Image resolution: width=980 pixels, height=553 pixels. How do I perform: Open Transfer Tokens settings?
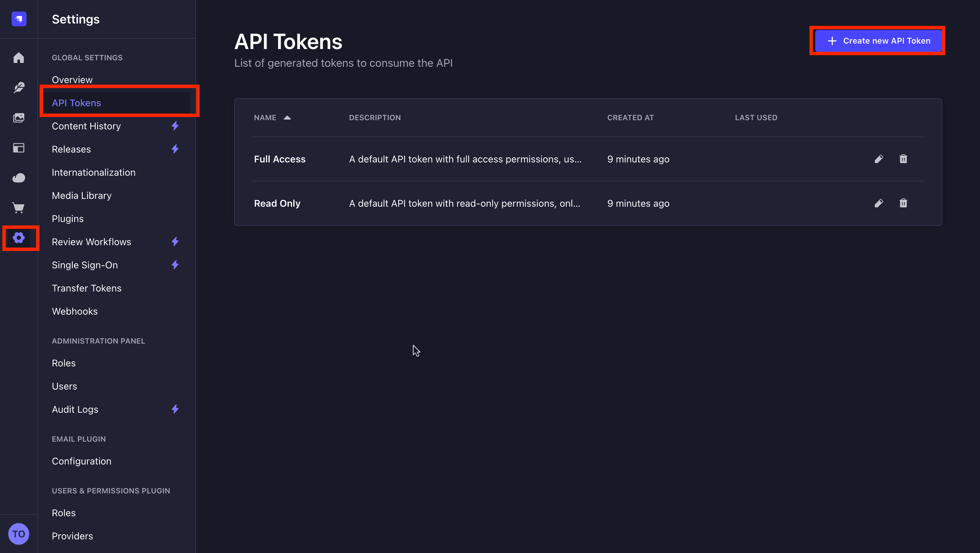(87, 288)
